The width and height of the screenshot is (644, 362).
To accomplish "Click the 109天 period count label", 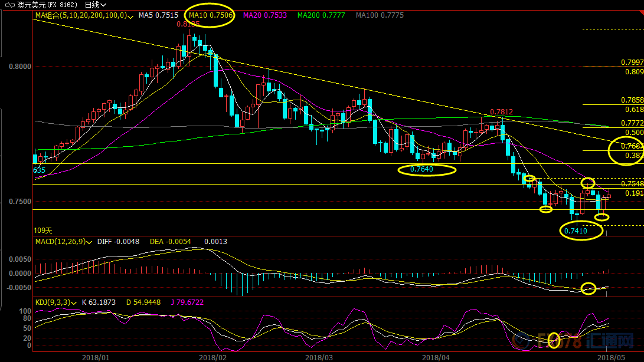I will [43, 231].
